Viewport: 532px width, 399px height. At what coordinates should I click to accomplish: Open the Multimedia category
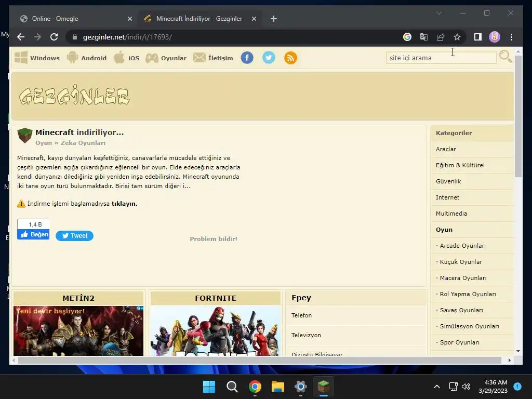(x=451, y=214)
